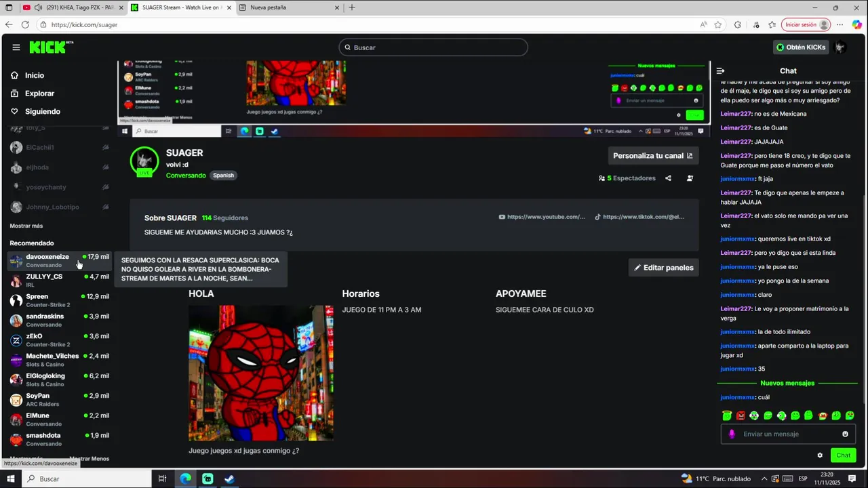Click the Spanish language tag

click(x=223, y=176)
